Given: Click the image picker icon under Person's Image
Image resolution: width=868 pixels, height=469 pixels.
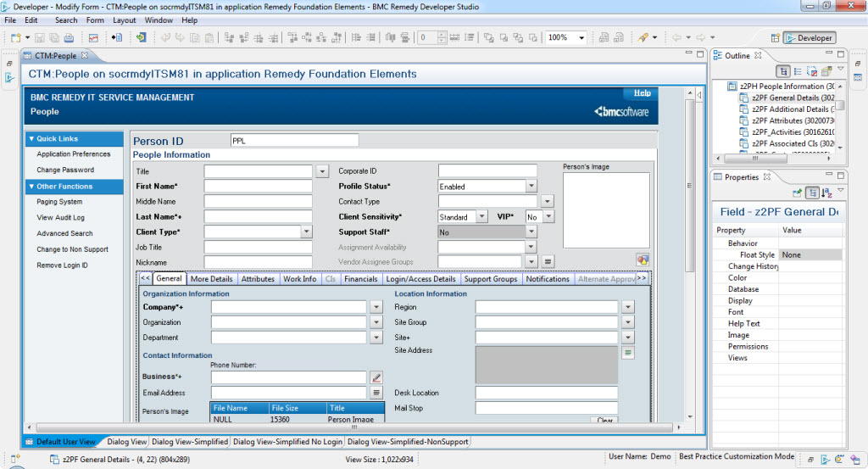Looking at the screenshot, I should click(643, 260).
